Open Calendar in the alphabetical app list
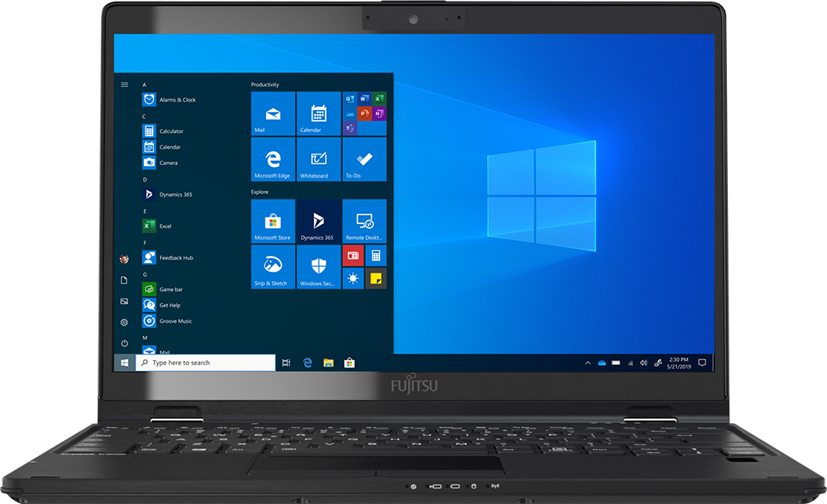This screenshot has width=827, height=504. (161, 146)
